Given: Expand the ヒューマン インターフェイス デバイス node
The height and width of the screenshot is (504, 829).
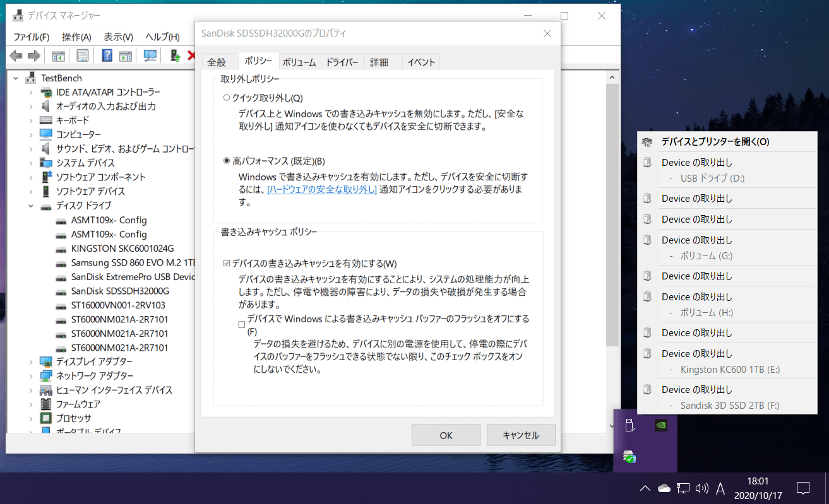Looking at the screenshot, I should (31, 390).
